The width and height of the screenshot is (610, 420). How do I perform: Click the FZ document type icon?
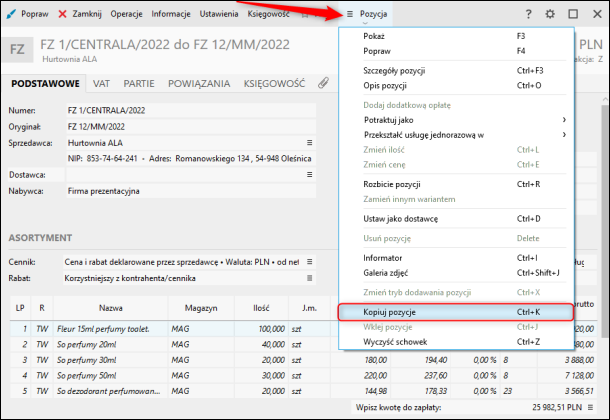17,50
